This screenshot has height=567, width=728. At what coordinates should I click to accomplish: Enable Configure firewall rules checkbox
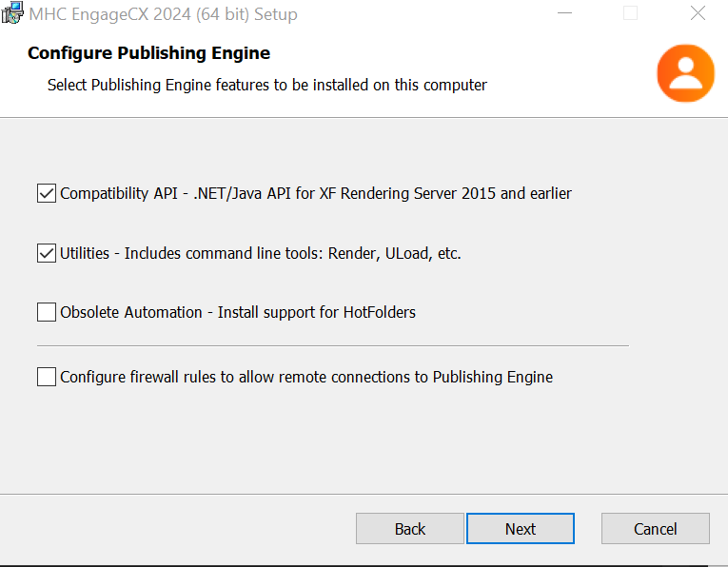(47, 377)
